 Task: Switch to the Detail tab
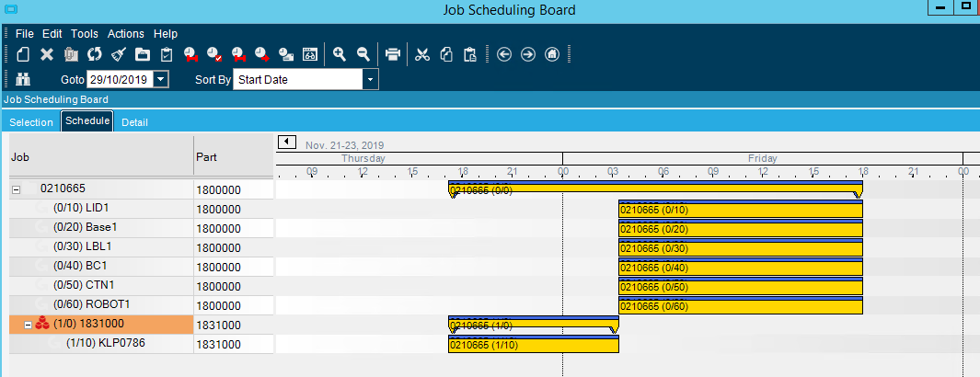pyautogui.click(x=135, y=122)
